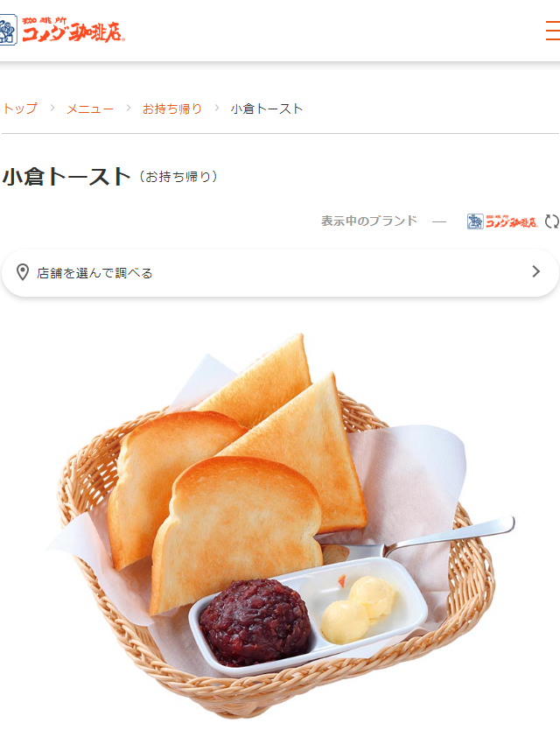Go to トップ breadcrumb link
Viewport: 560px width, 730px height.
coord(19,109)
